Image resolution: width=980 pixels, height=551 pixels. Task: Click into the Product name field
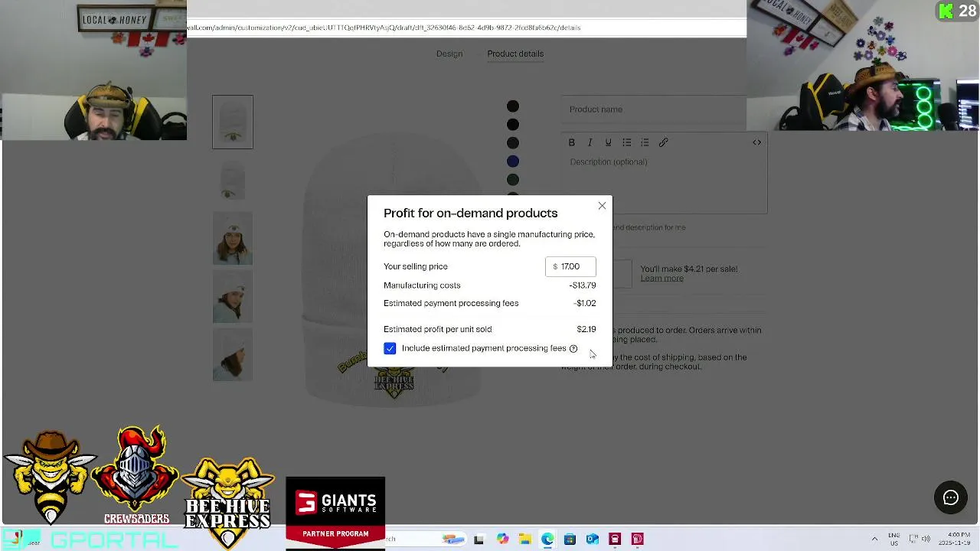[x=654, y=109]
